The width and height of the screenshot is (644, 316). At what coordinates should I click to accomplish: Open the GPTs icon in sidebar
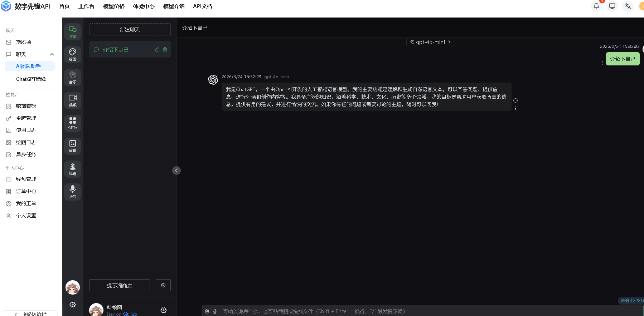click(73, 123)
